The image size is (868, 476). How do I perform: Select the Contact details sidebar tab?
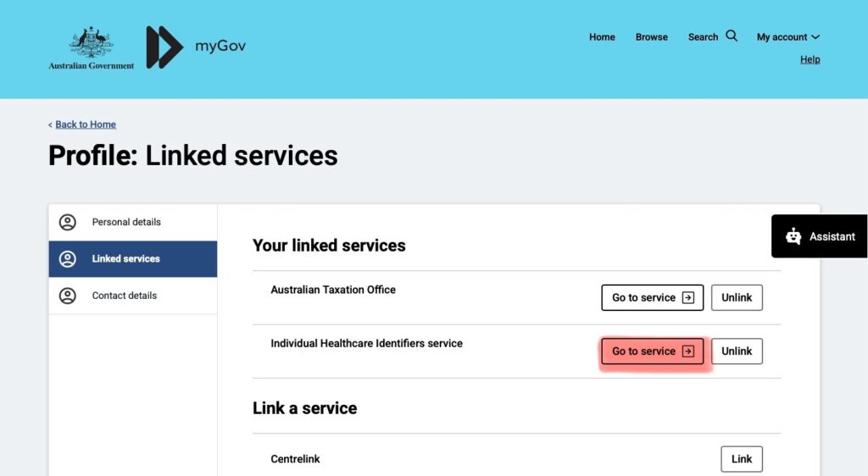tap(133, 296)
